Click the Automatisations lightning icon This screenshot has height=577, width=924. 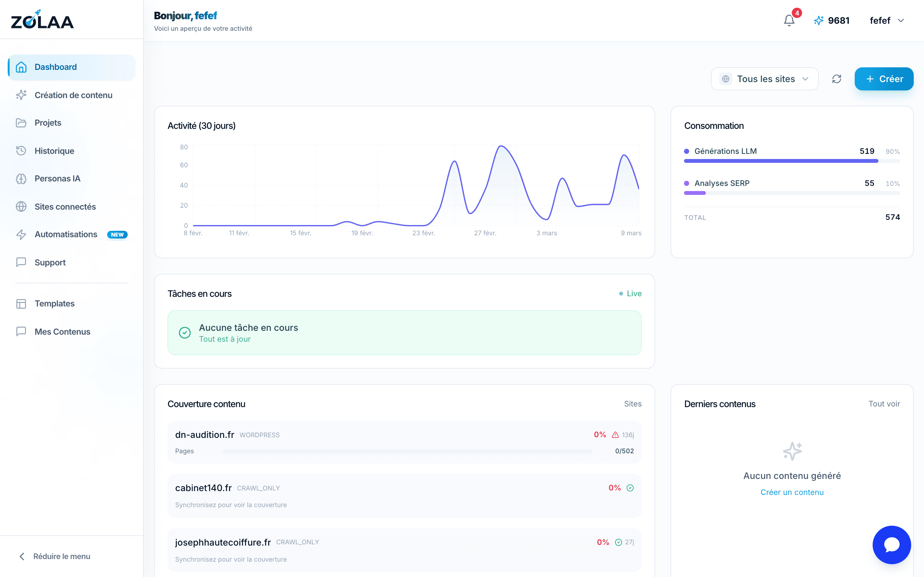(21, 234)
